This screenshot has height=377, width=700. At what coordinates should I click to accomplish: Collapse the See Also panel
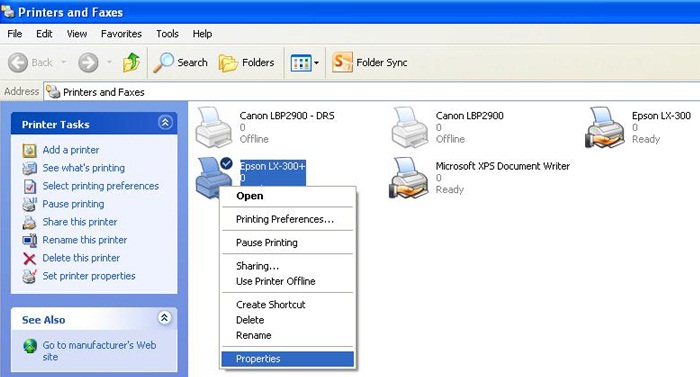point(164,318)
